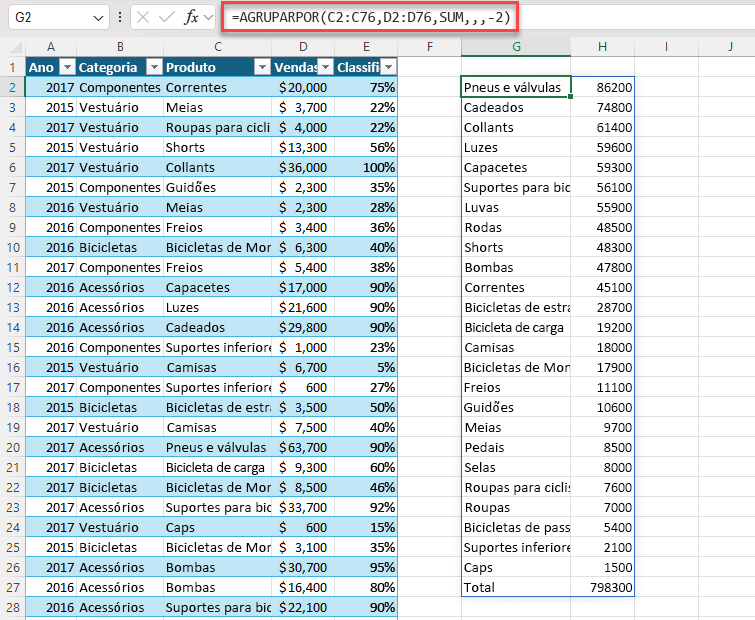Click the 'Rodas' cell in column G

[x=516, y=227]
